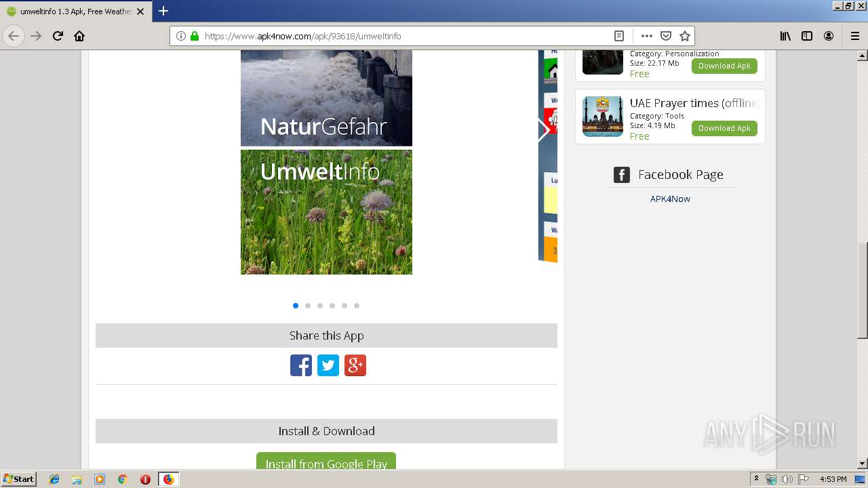
Task: Click the Personalization app thumbnail
Action: [x=603, y=62]
